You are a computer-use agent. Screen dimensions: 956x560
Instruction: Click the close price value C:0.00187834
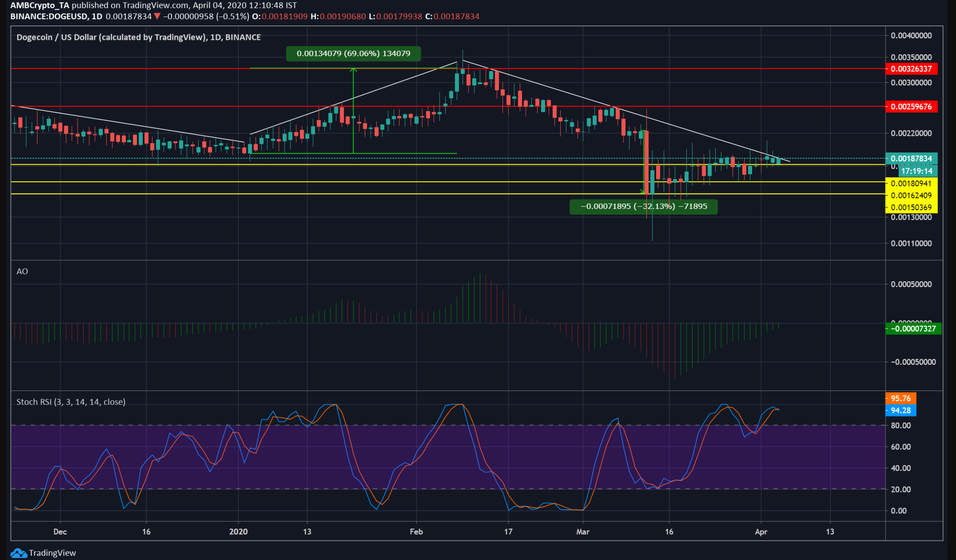coord(452,17)
